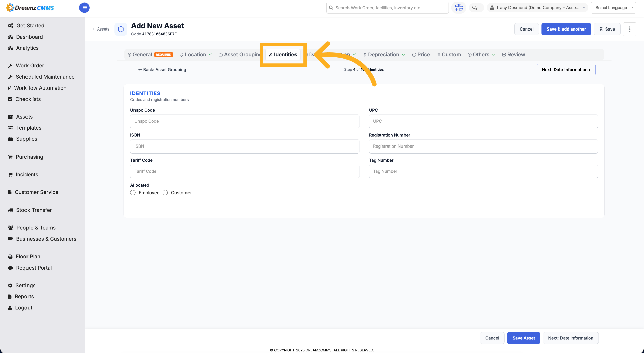644x353 pixels.
Task: Switch to the Review tab
Action: click(514, 55)
